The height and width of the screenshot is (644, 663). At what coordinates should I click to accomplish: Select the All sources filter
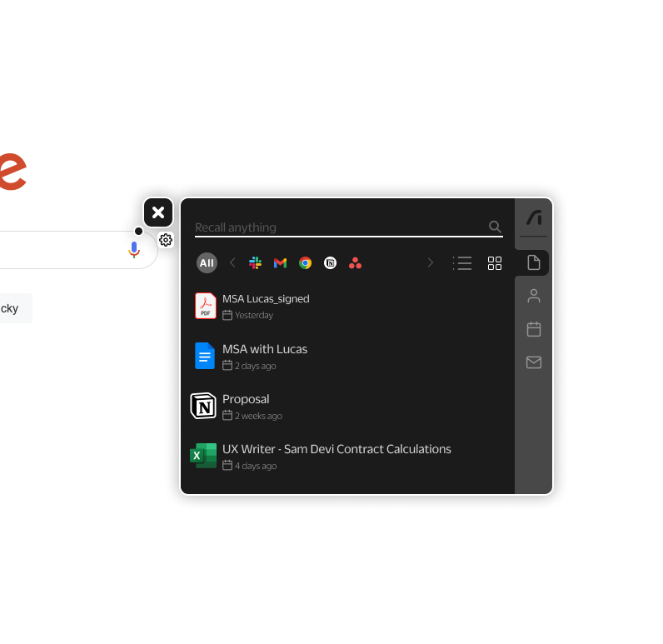click(207, 263)
